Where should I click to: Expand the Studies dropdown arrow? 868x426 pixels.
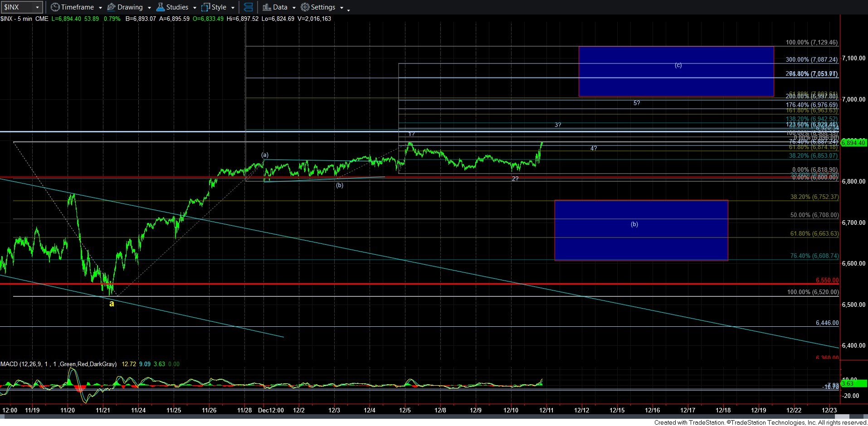pos(195,8)
